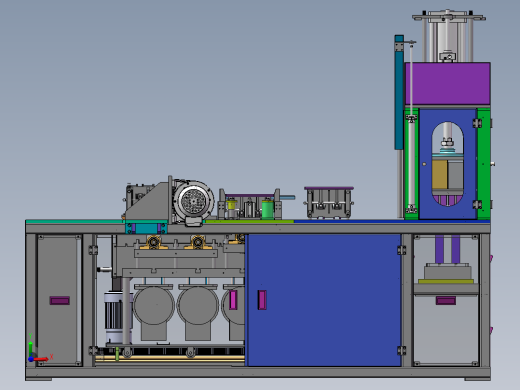Select the magenta handle on left gray panel
The height and width of the screenshot is (390, 520).
[60, 301]
